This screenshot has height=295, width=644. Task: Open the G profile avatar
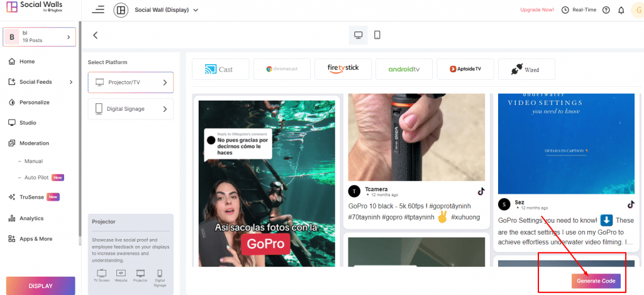click(x=638, y=10)
